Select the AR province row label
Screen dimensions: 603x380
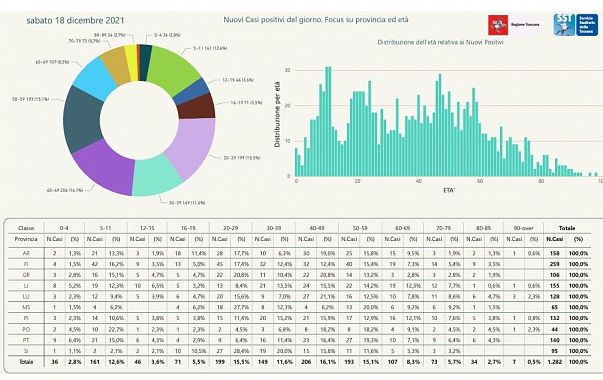coord(26,253)
